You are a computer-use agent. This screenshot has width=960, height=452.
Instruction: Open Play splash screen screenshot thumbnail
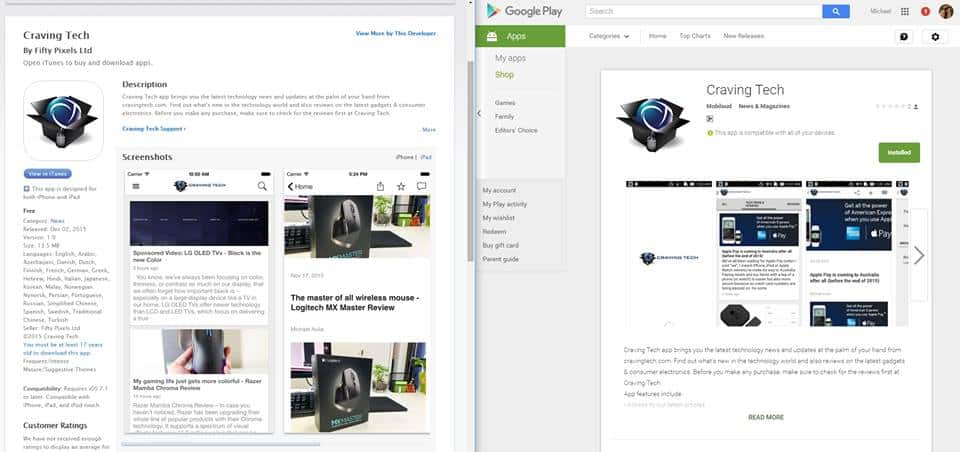(669, 254)
